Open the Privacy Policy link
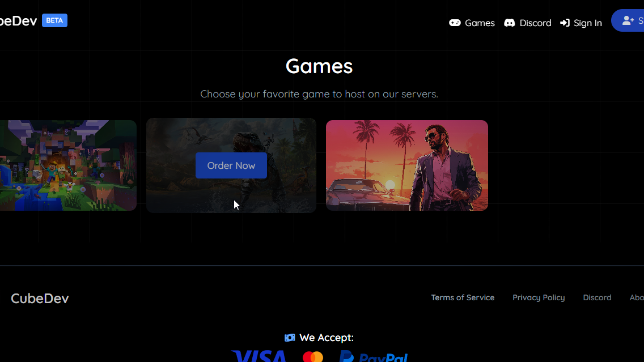Screen dimensions: 644x362 click(539, 297)
